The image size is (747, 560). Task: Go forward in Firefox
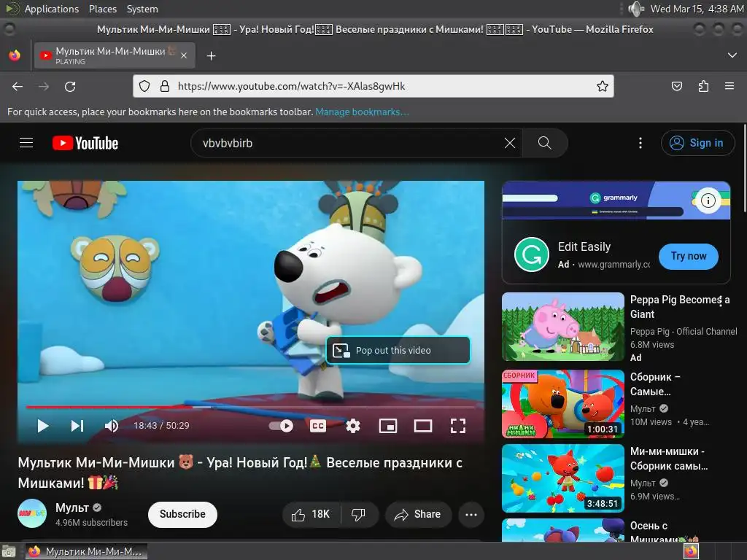tap(44, 86)
